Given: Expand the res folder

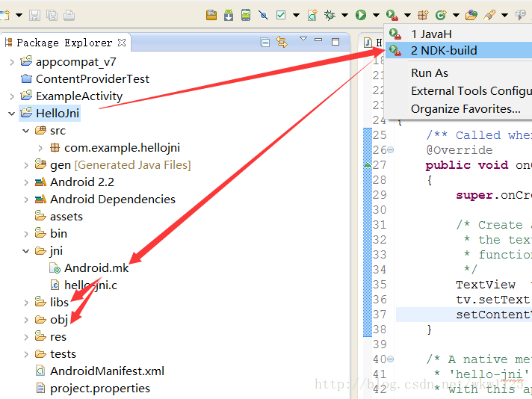Looking at the screenshot, I should click(26, 337).
